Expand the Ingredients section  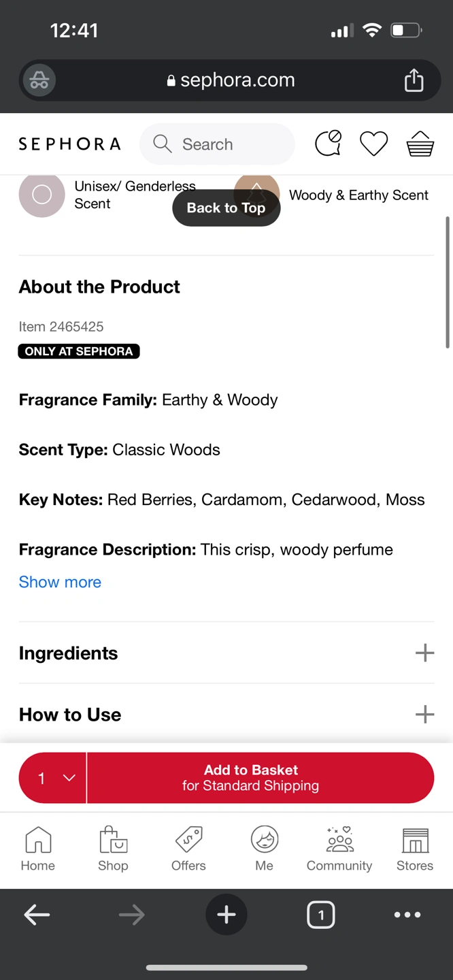tap(424, 653)
